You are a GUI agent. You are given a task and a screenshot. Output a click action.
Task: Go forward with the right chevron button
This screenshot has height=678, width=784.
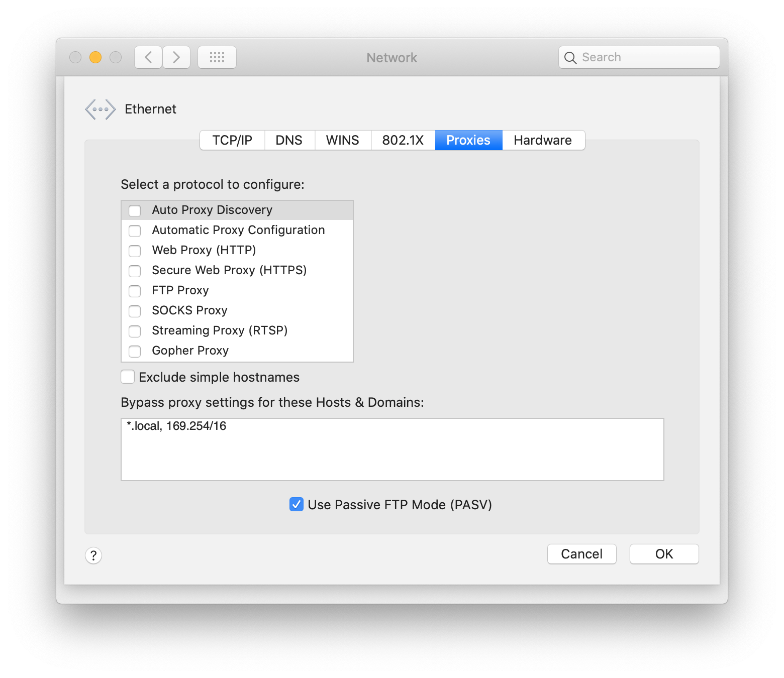[x=176, y=57]
